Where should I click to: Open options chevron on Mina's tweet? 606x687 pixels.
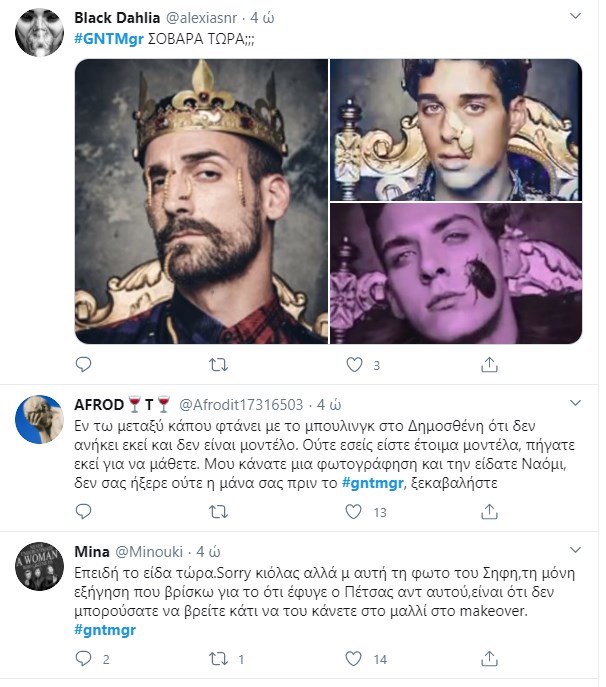[x=574, y=551]
